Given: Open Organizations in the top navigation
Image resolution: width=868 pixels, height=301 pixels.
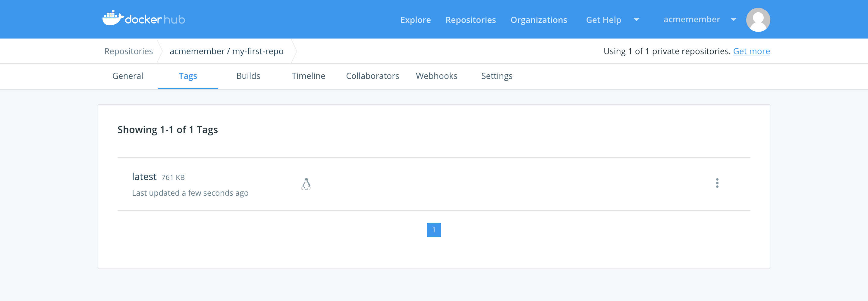Looking at the screenshot, I should pyautogui.click(x=539, y=20).
